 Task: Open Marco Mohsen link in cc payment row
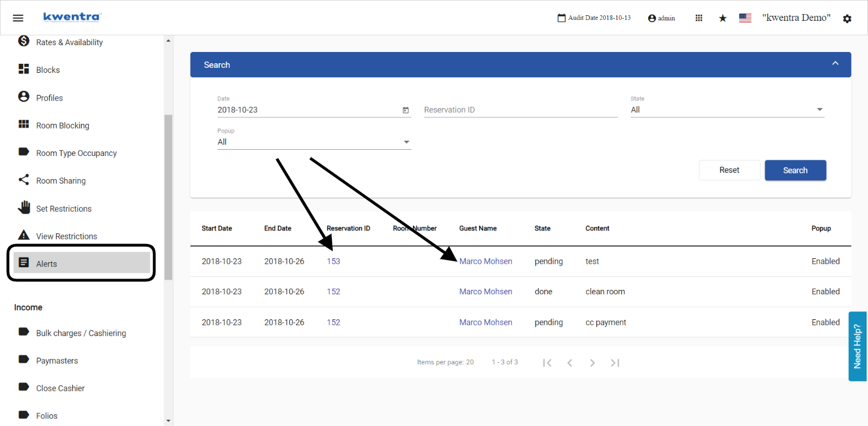coord(485,322)
